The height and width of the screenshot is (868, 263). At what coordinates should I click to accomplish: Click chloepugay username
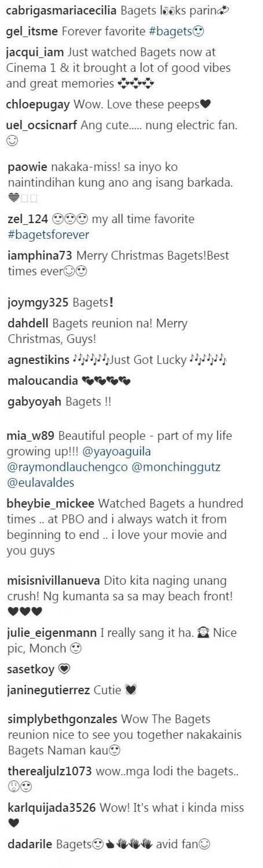[x=38, y=105]
